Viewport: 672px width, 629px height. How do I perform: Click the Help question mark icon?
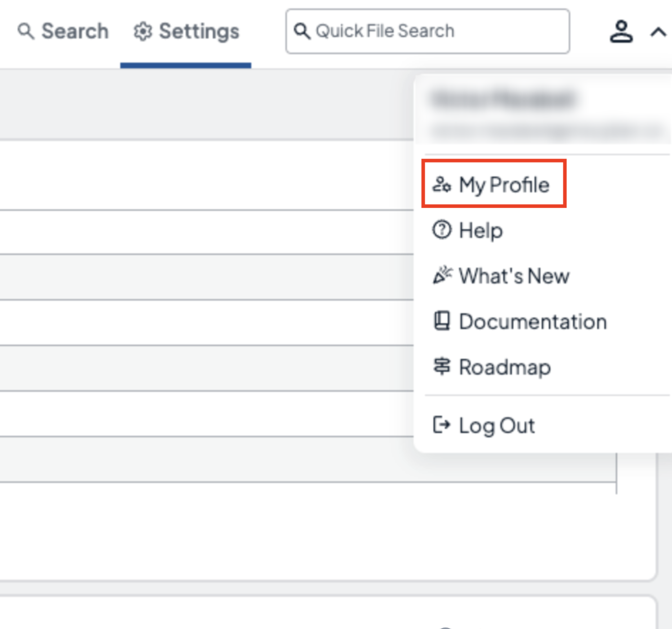click(442, 230)
